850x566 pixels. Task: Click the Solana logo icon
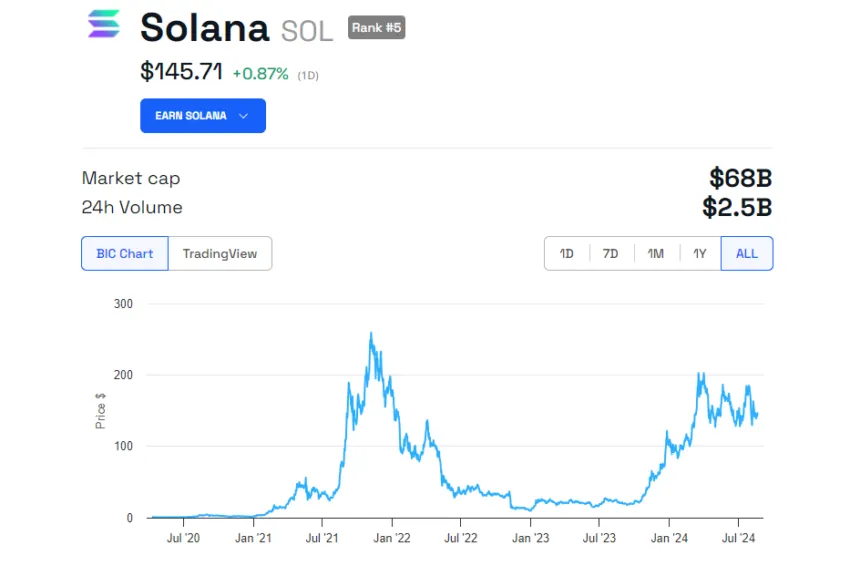pos(104,24)
